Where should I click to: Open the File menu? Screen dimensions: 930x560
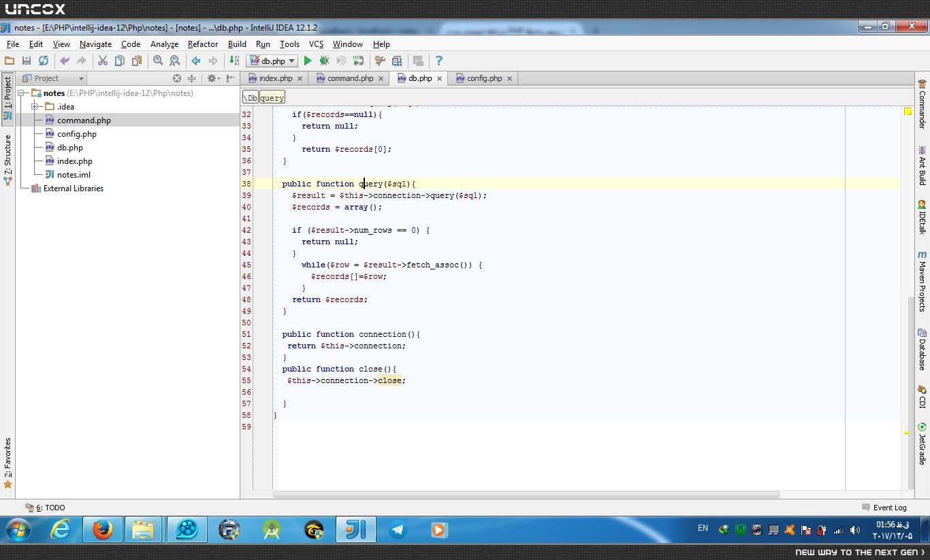coord(13,44)
